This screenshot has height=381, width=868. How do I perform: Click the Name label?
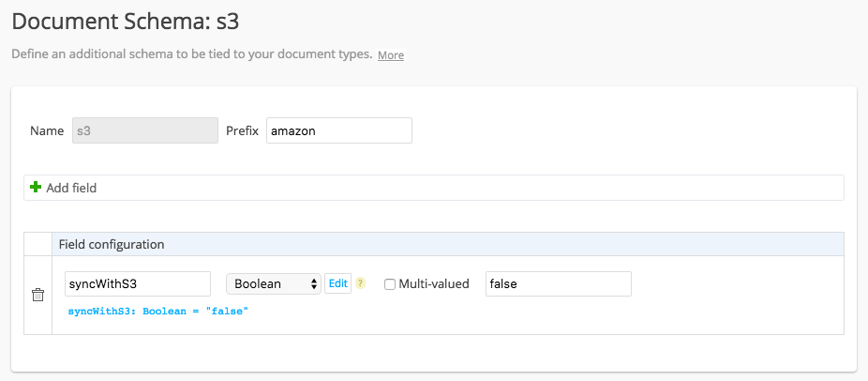[47, 130]
